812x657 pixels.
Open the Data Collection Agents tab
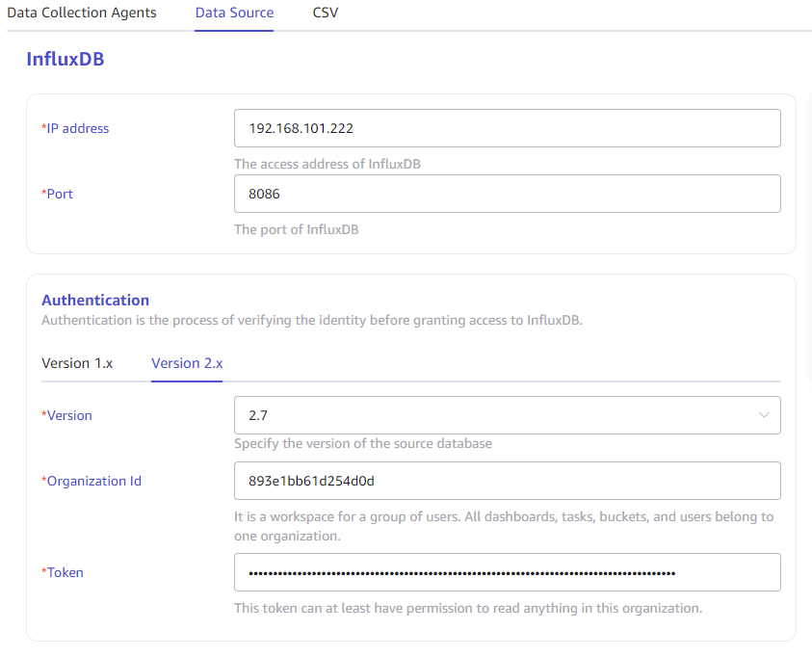[82, 13]
